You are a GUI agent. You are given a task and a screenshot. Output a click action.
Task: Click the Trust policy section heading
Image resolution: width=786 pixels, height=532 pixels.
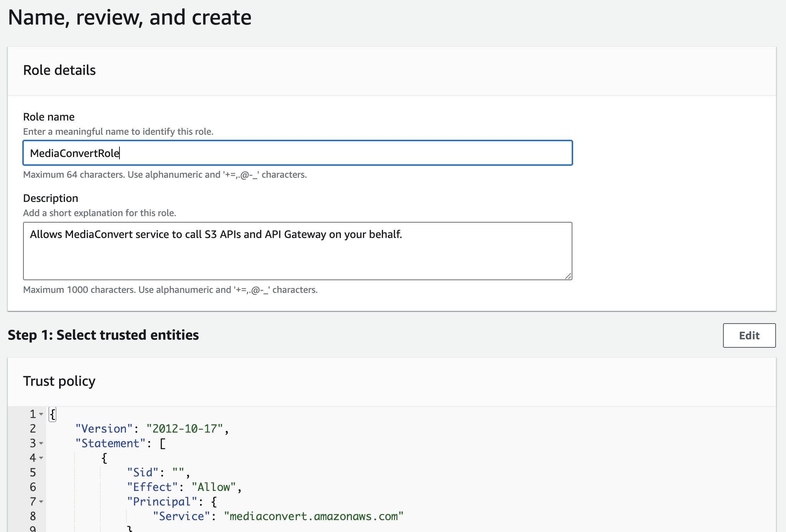point(59,381)
